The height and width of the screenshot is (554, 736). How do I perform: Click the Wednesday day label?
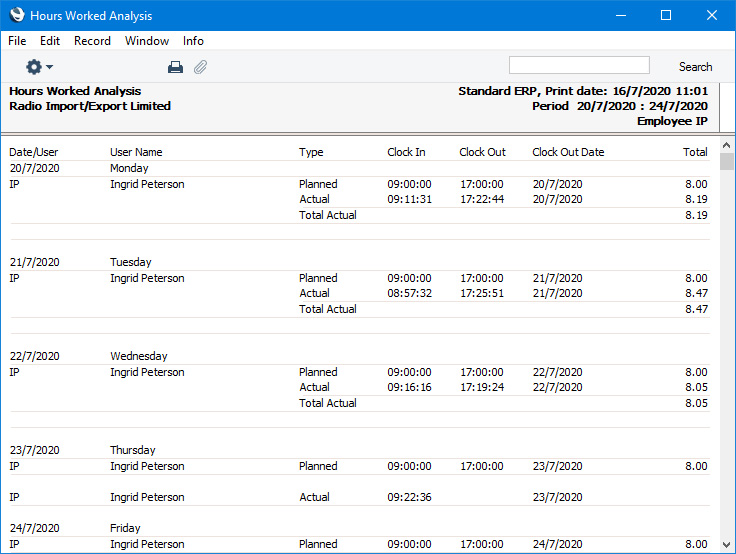pyautogui.click(x=138, y=356)
